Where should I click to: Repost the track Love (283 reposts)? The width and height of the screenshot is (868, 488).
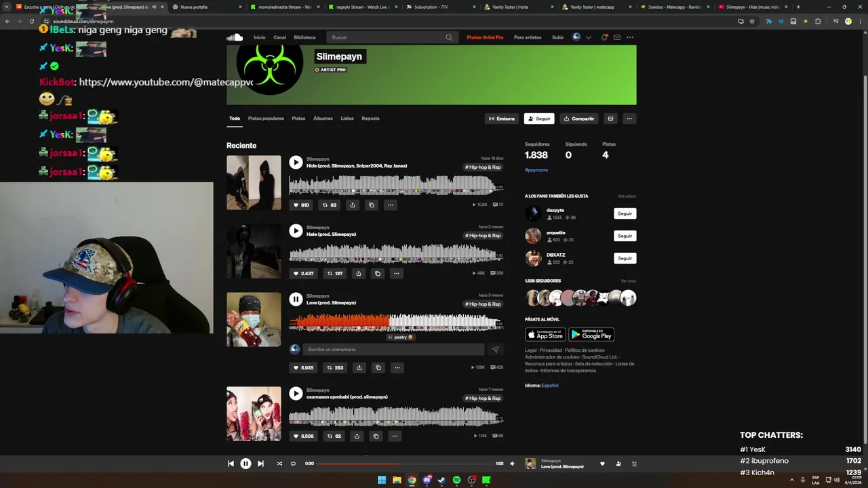[335, 367]
